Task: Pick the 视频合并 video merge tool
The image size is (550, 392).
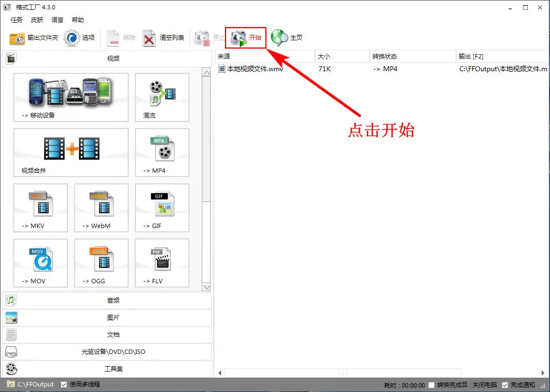Action: click(71, 152)
